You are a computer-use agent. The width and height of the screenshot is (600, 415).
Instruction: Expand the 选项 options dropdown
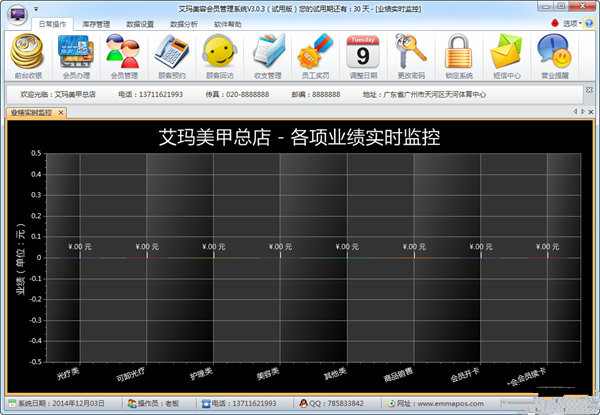click(x=571, y=22)
